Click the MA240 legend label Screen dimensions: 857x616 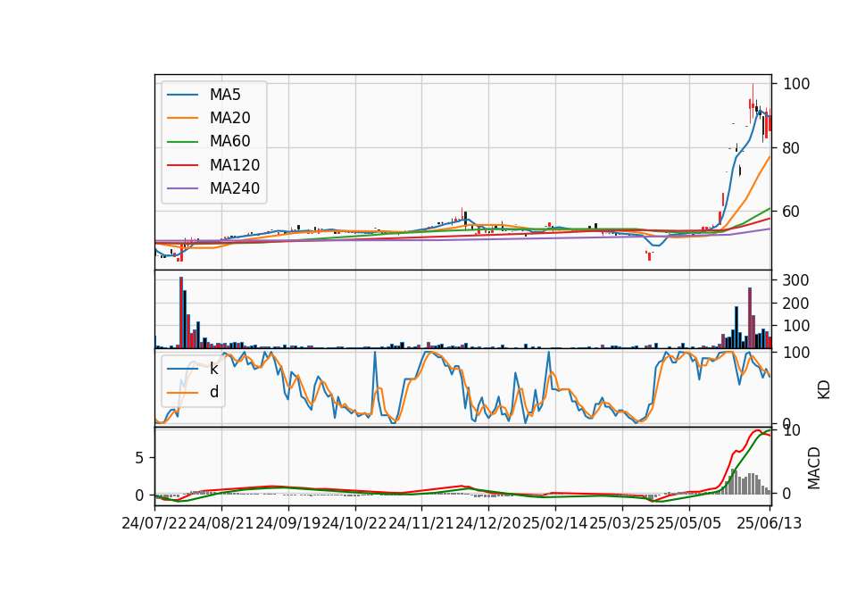[235, 188]
